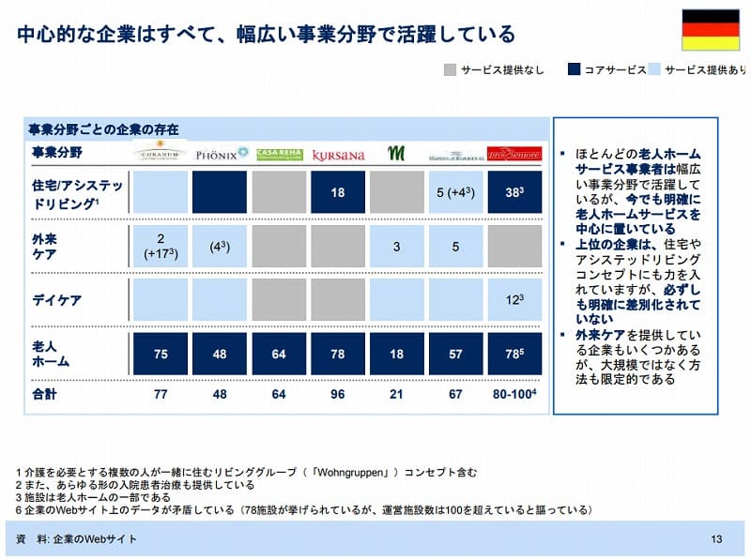Select the dark blue cell showing 75 老人ホーム
This screenshot has width=751, height=560.
[161, 354]
